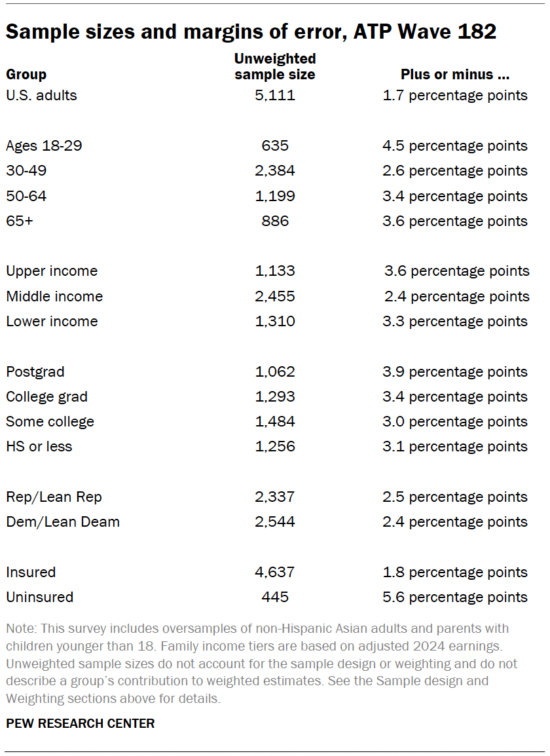Click the 5,111 sample size value
The width and height of the screenshot is (550, 756).
click(275, 96)
